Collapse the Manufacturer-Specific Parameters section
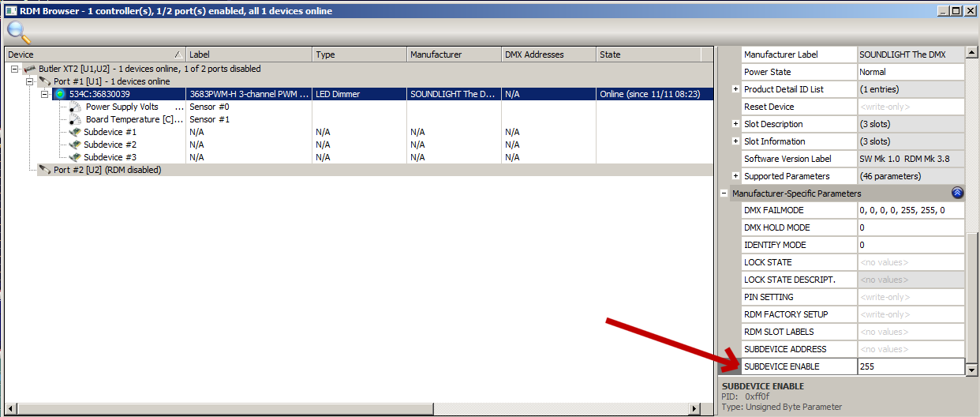Image resolution: width=980 pixels, height=417 pixels. tap(724, 193)
